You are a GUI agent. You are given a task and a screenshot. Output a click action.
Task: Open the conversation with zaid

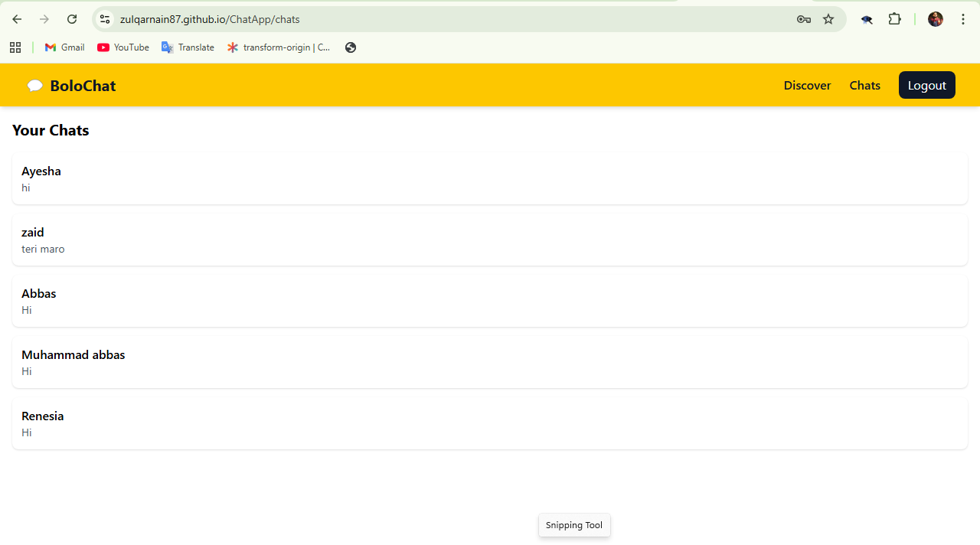point(490,240)
